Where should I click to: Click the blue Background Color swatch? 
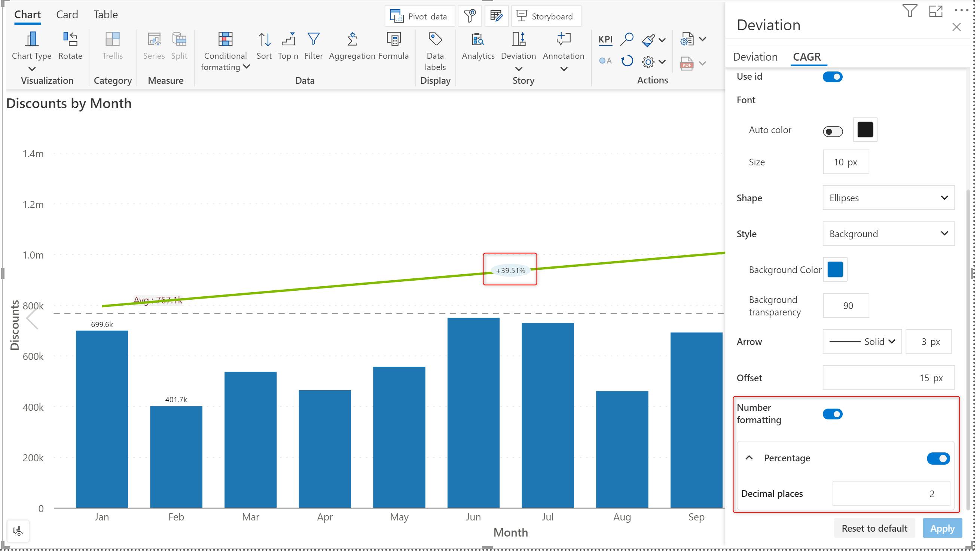tap(835, 270)
